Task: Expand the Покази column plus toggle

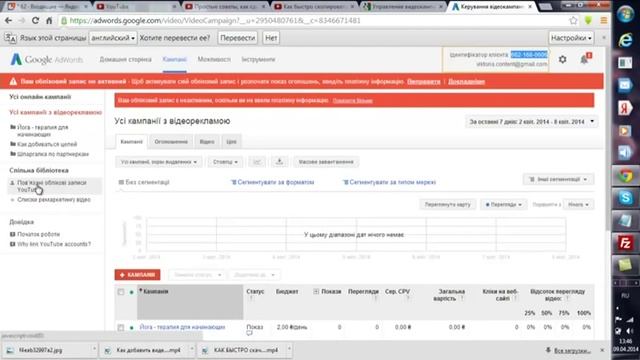Action: tap(316, 291)
